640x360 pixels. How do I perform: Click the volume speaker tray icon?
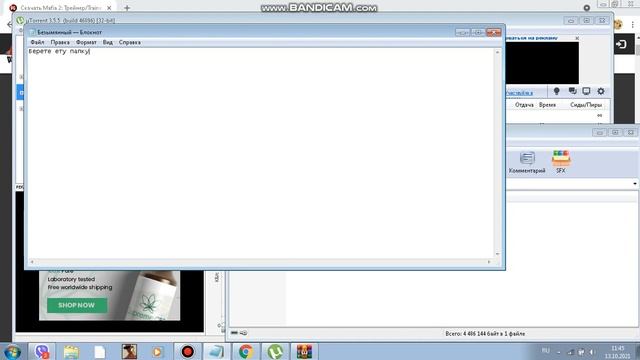click(591, 352)
